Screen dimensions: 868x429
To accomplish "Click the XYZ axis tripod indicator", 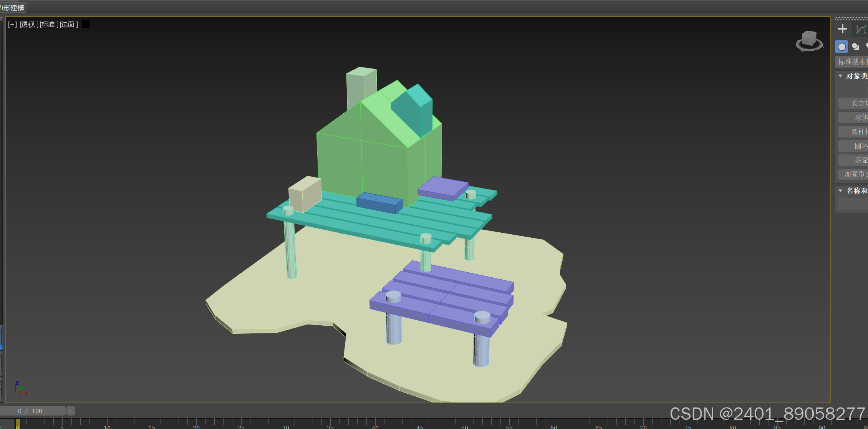I will 21,388.
